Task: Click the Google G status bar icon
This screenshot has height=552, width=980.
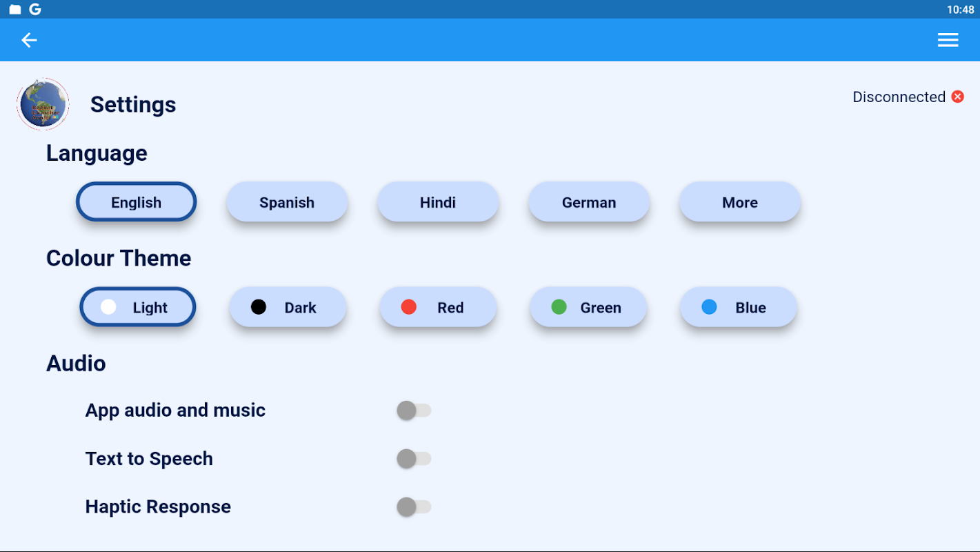Action: 35,9
